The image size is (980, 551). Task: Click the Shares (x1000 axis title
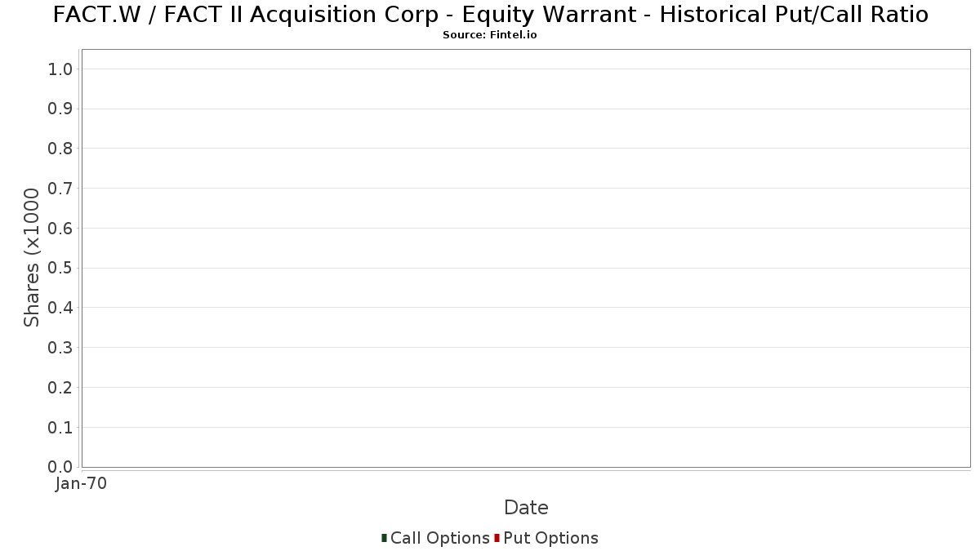32,257
